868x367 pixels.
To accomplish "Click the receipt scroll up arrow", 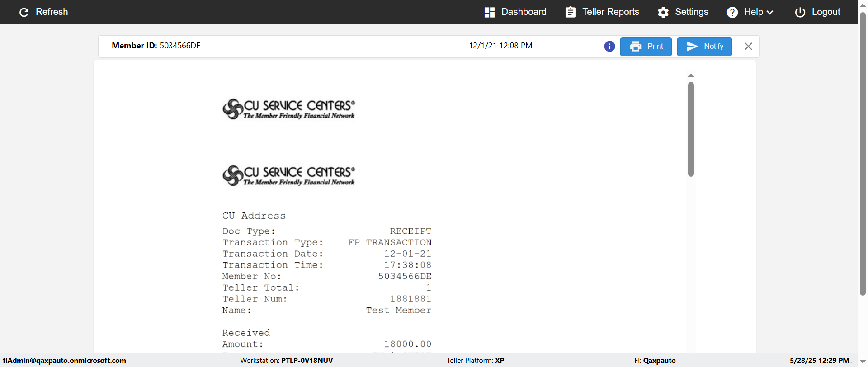I will [691, 75].
